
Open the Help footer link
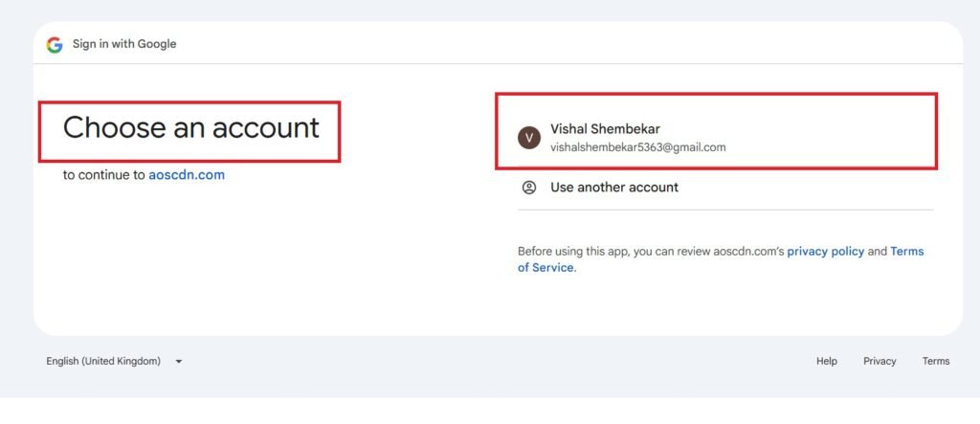826,362
